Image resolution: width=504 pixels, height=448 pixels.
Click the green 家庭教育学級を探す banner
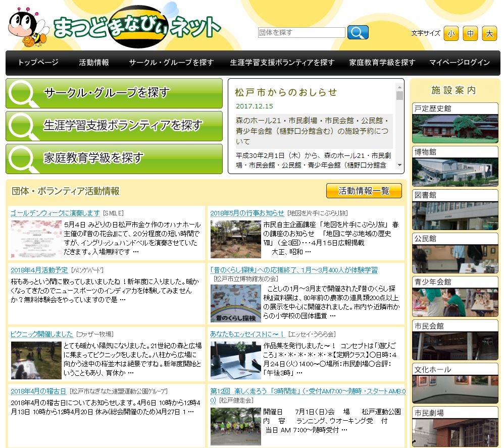tap(114, 158)
